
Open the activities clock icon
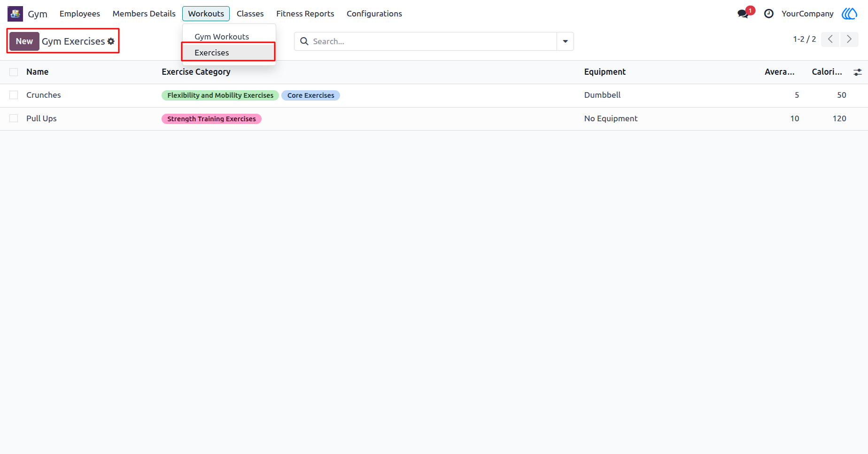[x=769, y=14]
